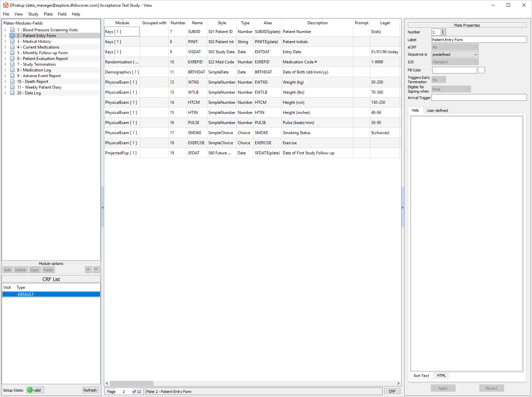Click the move up arrow in Module options
The image size is (532, 397).
(88, 270)
